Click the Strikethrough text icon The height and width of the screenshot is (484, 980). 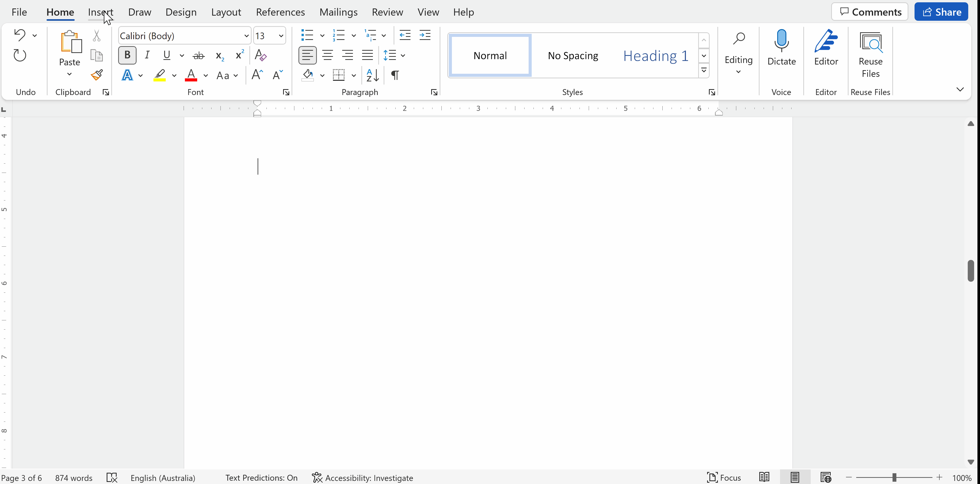click(x=199, y=56)
